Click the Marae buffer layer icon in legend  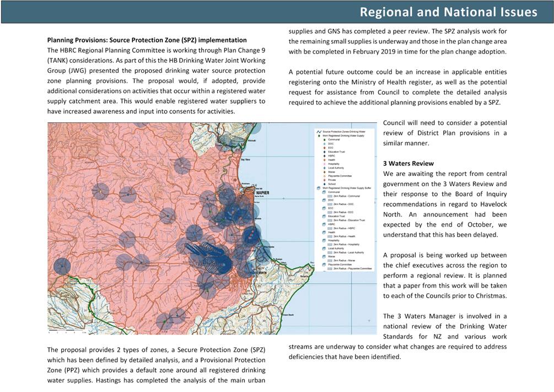click(324, 256)
